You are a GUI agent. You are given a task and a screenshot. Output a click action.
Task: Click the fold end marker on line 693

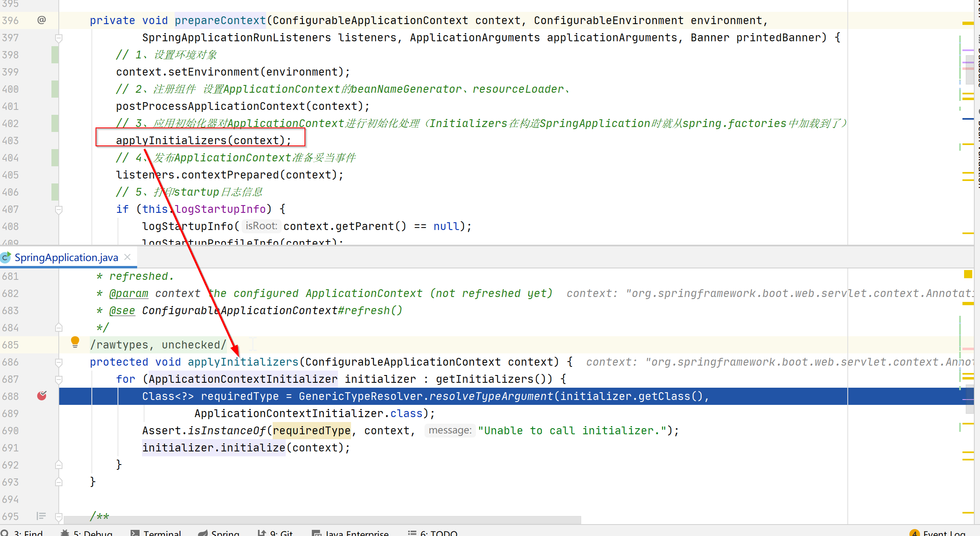click(x=59, y=482)
